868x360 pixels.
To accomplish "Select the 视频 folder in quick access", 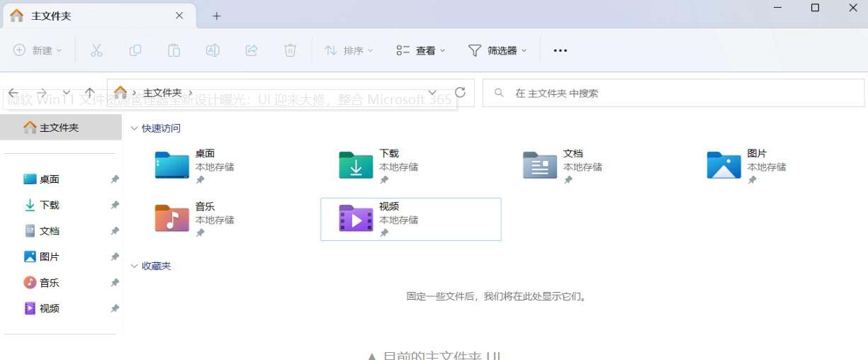I will pyautogui.click(x=411, y=219).
